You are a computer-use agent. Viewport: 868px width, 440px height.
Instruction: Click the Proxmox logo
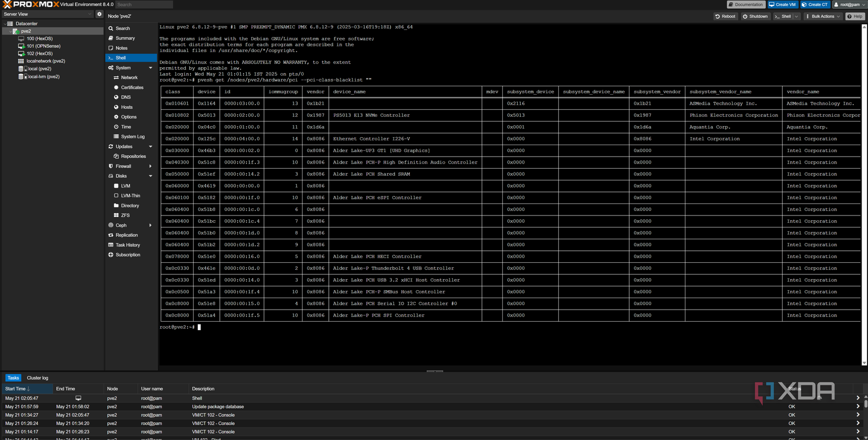pos(31,4)
